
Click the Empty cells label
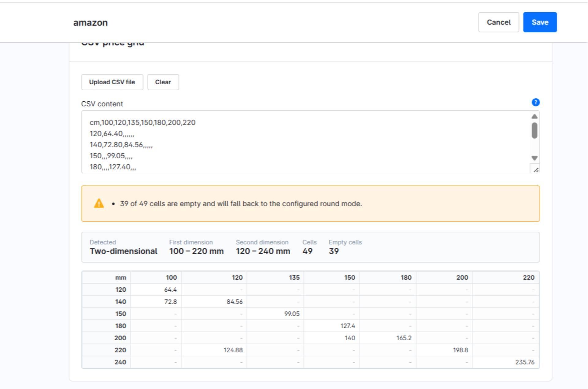(x=345, y=242)
